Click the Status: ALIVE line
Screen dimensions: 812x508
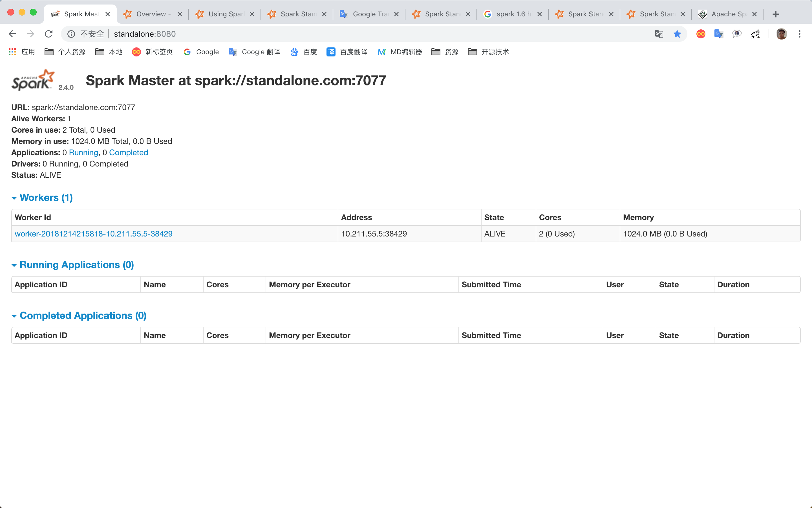[36, 175]
